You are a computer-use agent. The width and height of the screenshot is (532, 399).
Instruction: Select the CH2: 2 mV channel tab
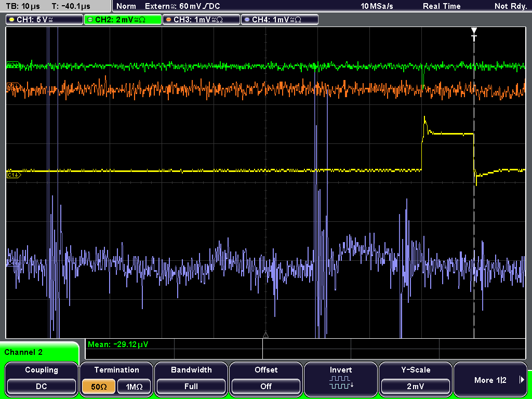click(x=123, y=20)
